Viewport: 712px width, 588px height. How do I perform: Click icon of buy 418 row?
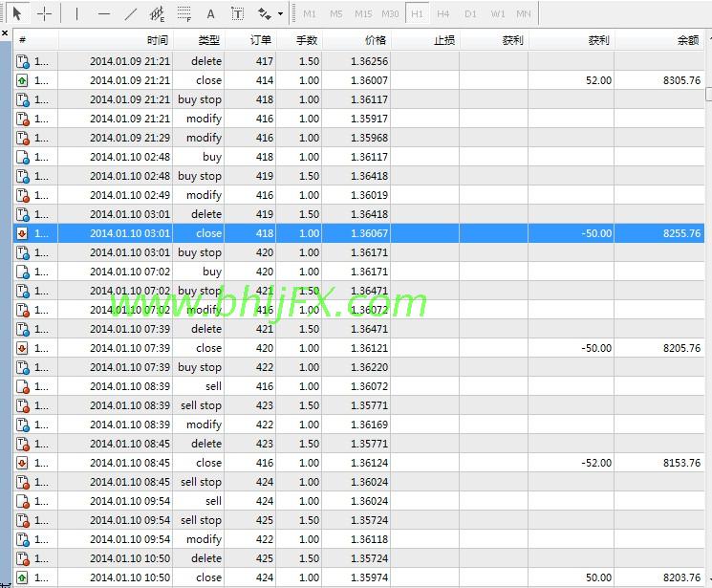click(x=22, y=157)
